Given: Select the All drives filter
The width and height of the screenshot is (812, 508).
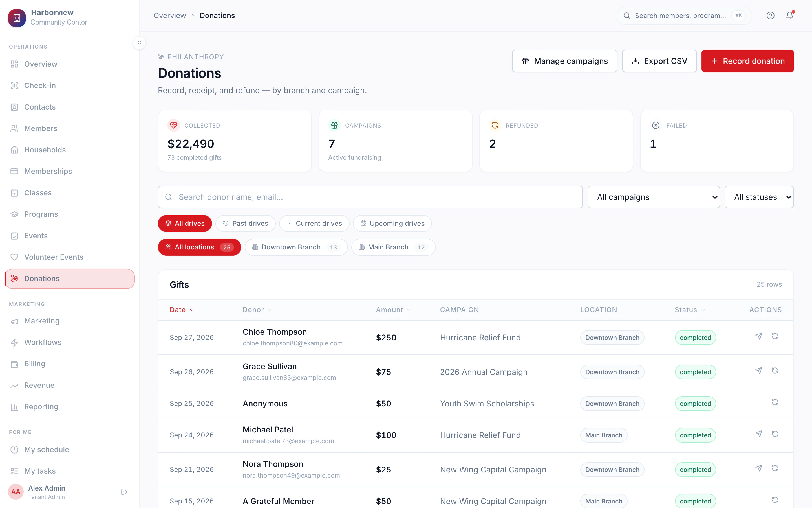Looking at the screenshot, I should [x=185, y=224].
